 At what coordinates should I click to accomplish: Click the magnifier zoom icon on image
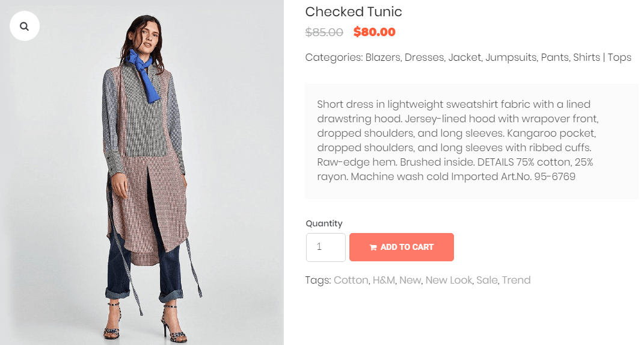[25, 26]
